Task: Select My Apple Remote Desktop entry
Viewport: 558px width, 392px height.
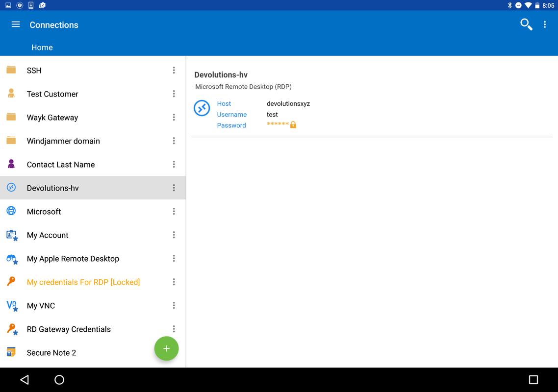Action: [x=93, y=258]
